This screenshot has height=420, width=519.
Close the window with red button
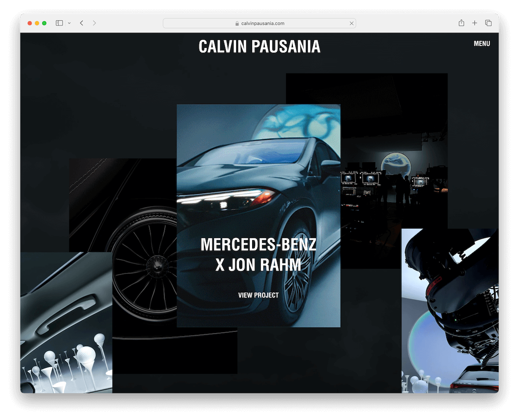30,23
